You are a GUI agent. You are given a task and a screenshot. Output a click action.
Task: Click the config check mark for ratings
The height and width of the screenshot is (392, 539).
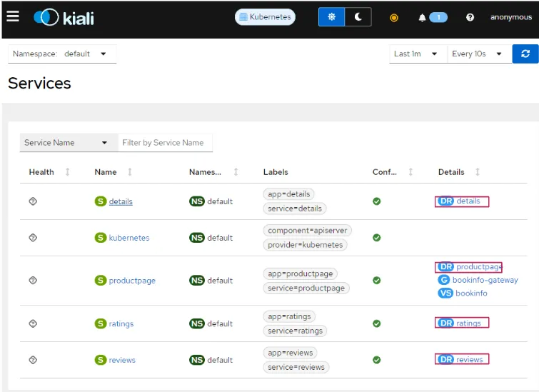point(377,323)
